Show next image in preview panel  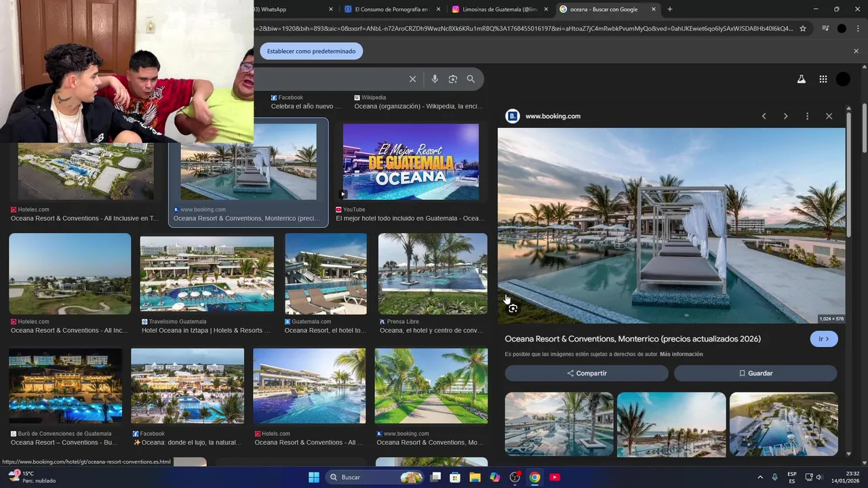pyautogui.click(x=785, y=116)
